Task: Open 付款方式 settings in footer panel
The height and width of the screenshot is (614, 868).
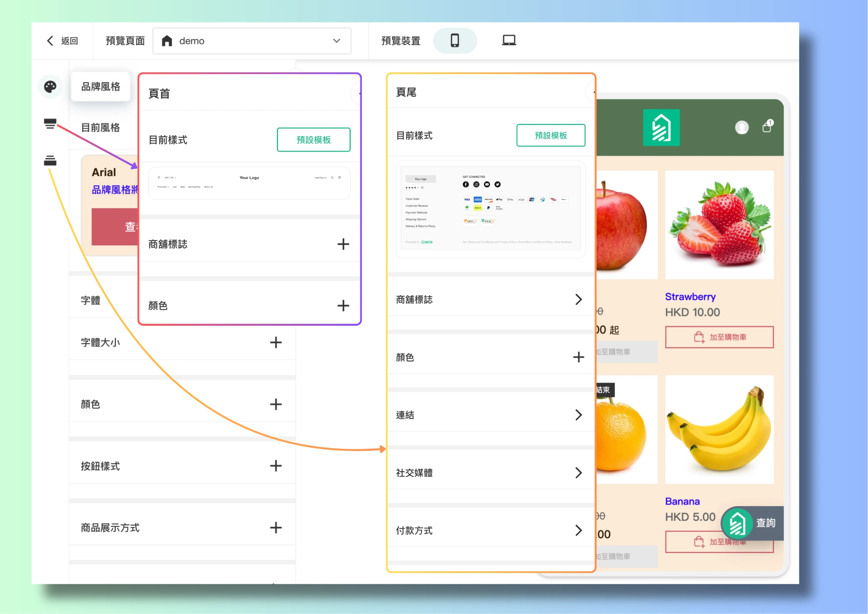Action: [578, 530]
